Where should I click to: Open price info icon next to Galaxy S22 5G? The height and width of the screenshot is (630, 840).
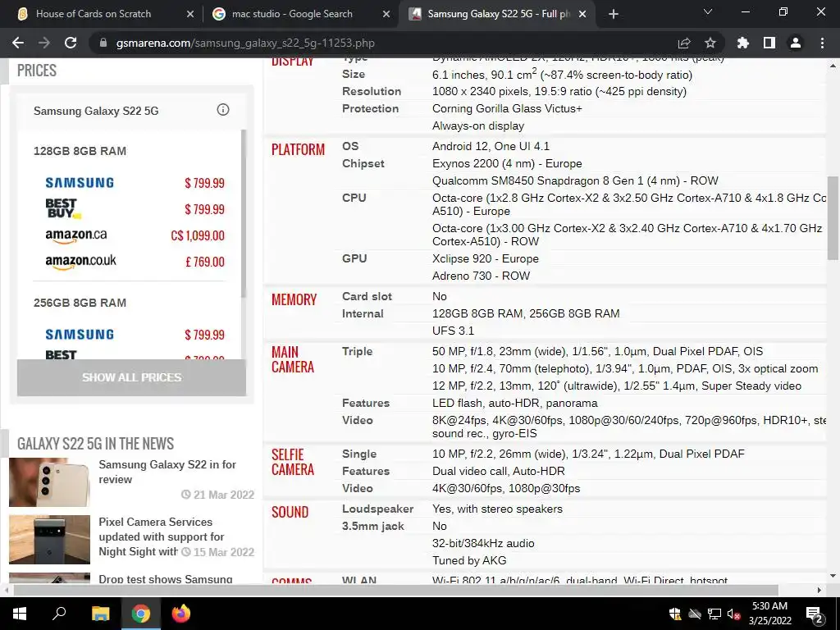click(223, 110)
